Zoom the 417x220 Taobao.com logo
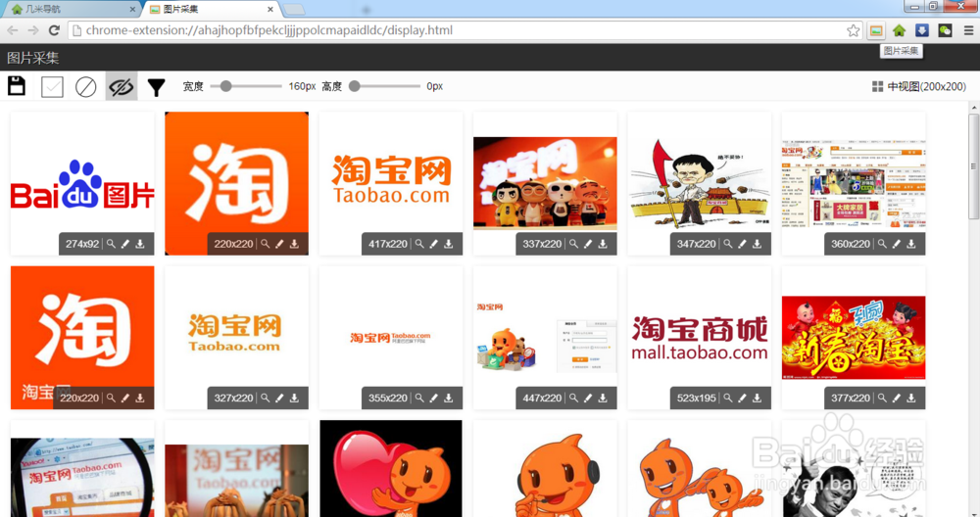This screenshot has width=980, height=517. tap(419, 244)
